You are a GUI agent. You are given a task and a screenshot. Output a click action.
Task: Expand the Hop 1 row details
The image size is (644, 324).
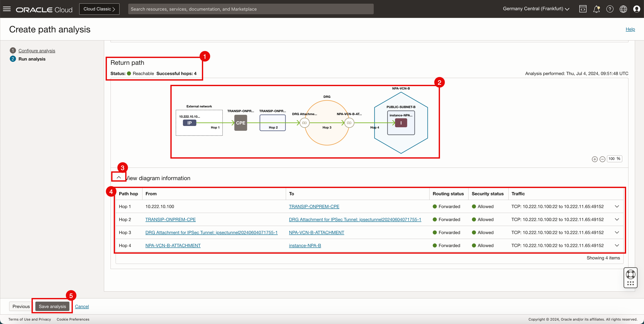pyautogui.click(x=617, y=206)
